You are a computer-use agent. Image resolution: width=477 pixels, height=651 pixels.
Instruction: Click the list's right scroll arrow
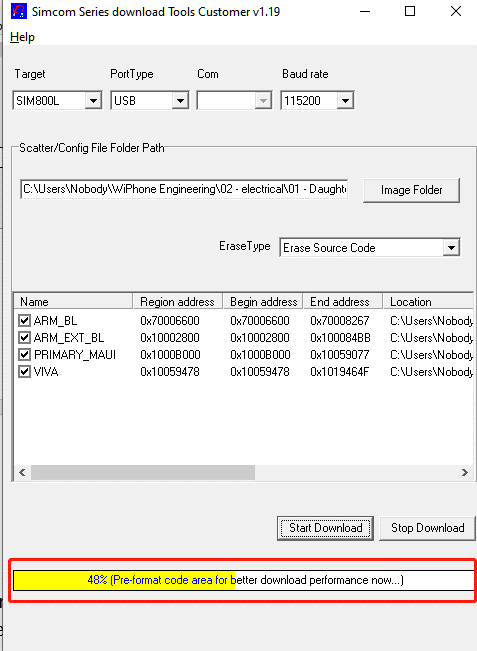pos(465,472)
